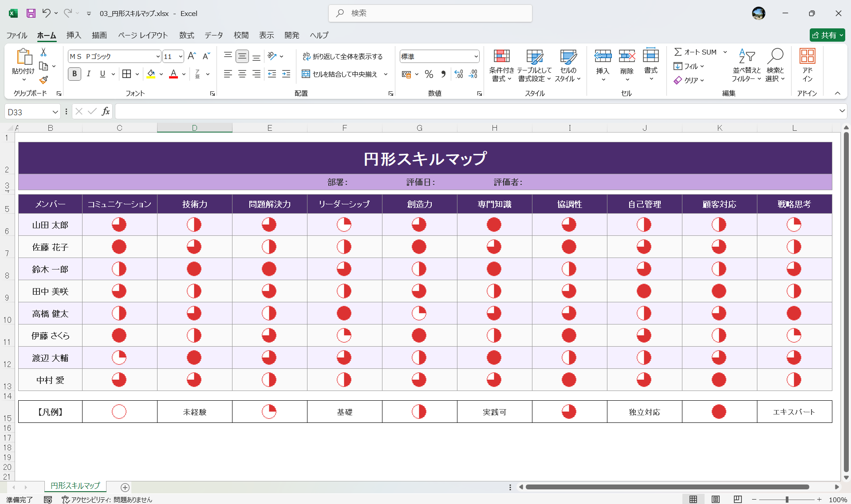851x504 pixels.
Task: Click セルを結合して中央揃え button
Action: [342, 74]
